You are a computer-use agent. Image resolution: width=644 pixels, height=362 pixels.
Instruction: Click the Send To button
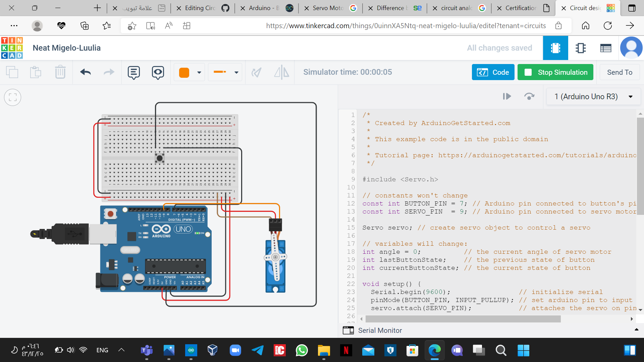pyautogui.click(x=620, y=72)
